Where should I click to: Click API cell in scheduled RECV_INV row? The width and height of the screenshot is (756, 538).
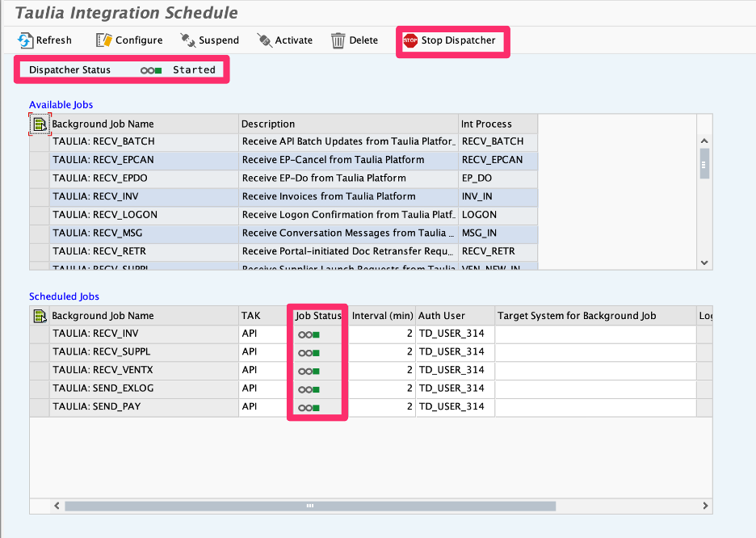pyautogui.click(x=262, y=334)
